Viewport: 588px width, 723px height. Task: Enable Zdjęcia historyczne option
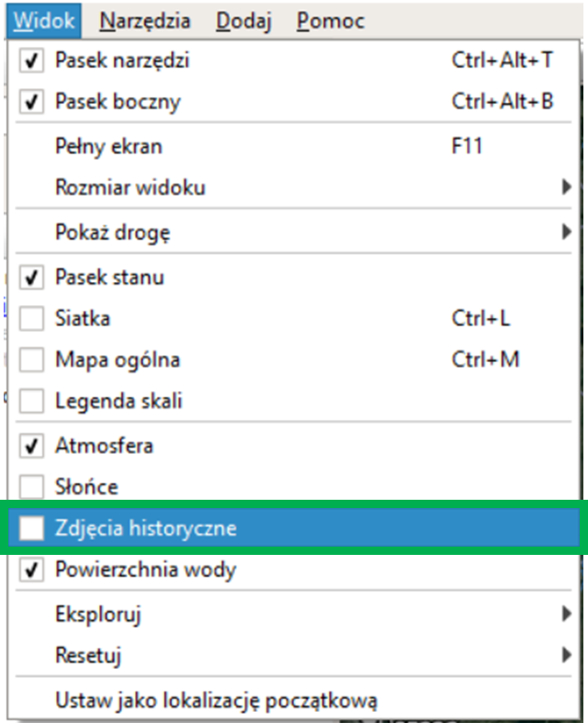pos(32,528)
